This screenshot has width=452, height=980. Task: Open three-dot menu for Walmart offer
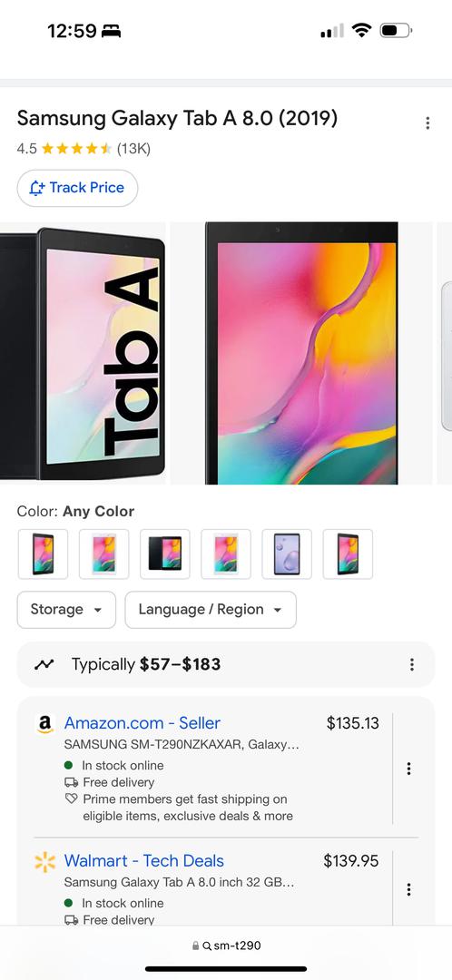click(x=408, y=889)
